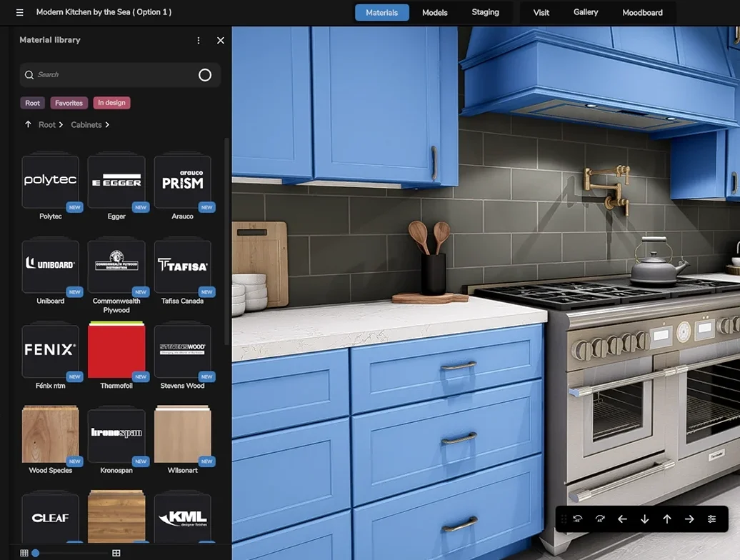Click the NEW badge on Thermofoil
Viewport: 740px width, 560px height.
[x=141, y=376]
